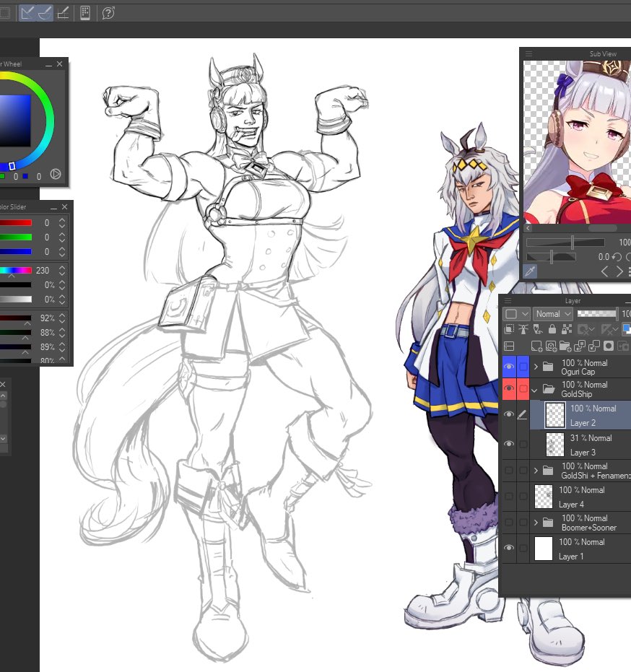This screenshot has width=631, height=672.
Task: Reset Sub View rotation icon
Action: 617,257
